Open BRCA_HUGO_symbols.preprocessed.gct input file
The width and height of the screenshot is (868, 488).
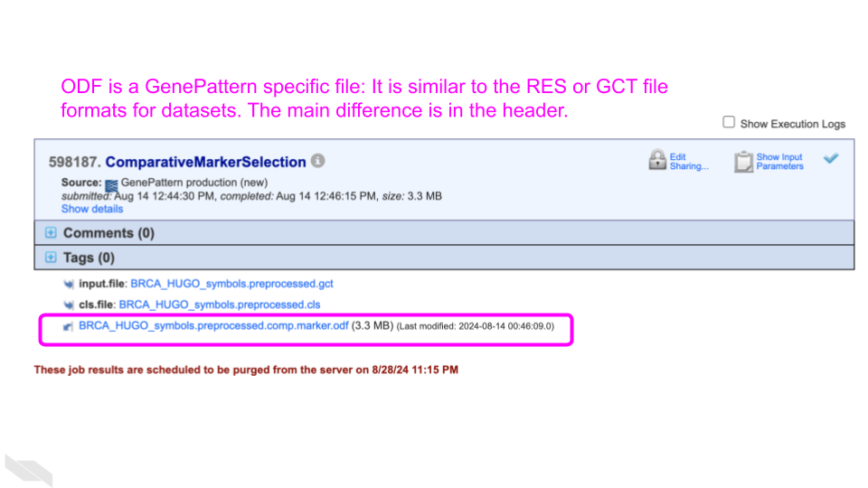tap(231, 284)
